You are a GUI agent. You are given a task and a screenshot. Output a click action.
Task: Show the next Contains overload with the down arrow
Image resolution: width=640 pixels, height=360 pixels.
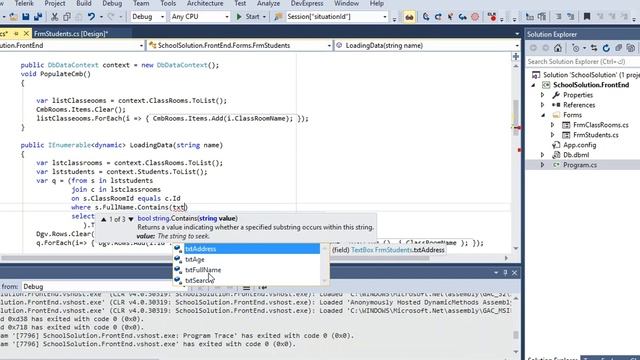coord(131,219)
